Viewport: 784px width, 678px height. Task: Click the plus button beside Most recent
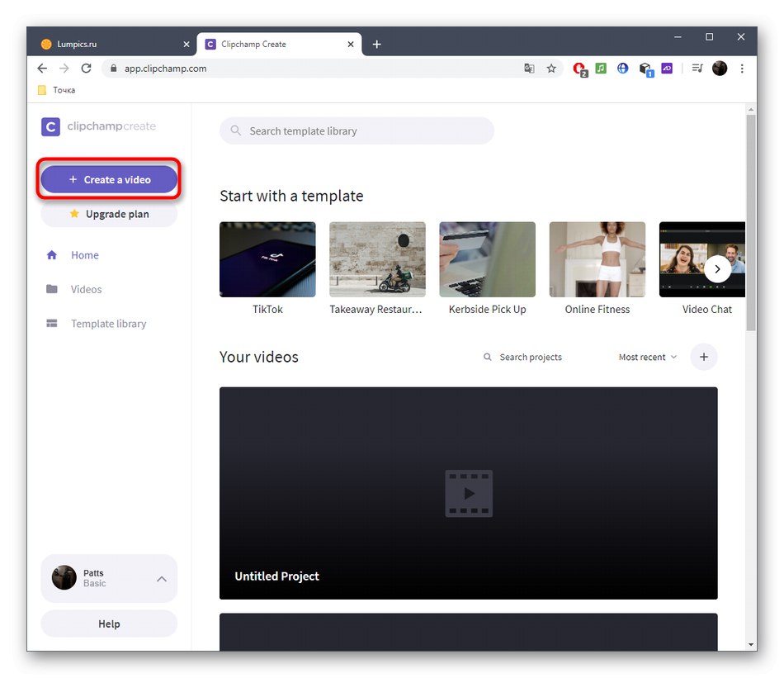click(704, 358)
